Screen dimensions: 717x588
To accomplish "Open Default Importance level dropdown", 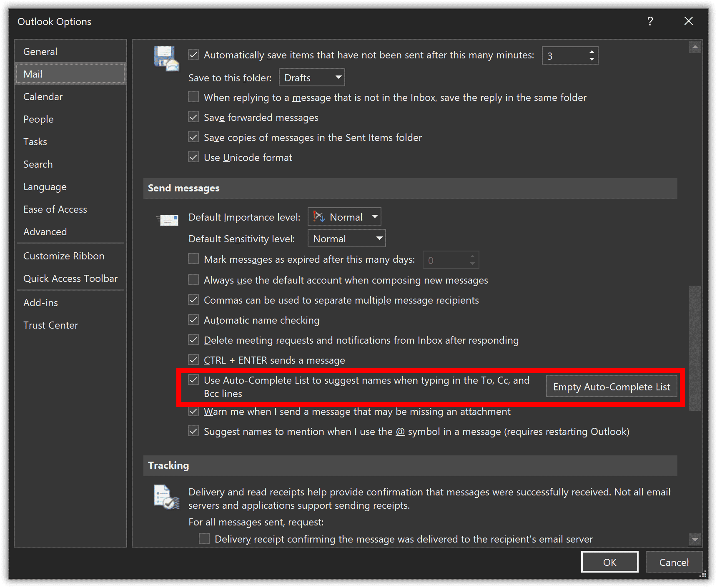I will 344,217.
